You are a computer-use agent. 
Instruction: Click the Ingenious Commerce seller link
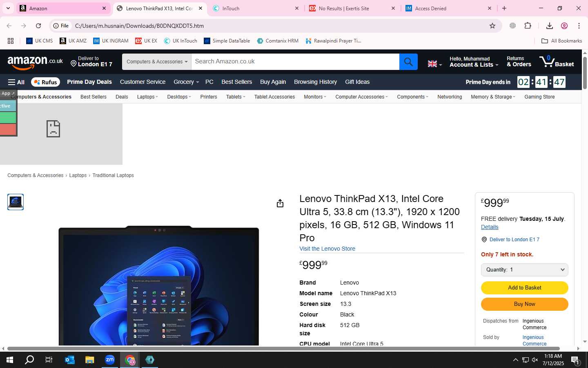[534, 340]
